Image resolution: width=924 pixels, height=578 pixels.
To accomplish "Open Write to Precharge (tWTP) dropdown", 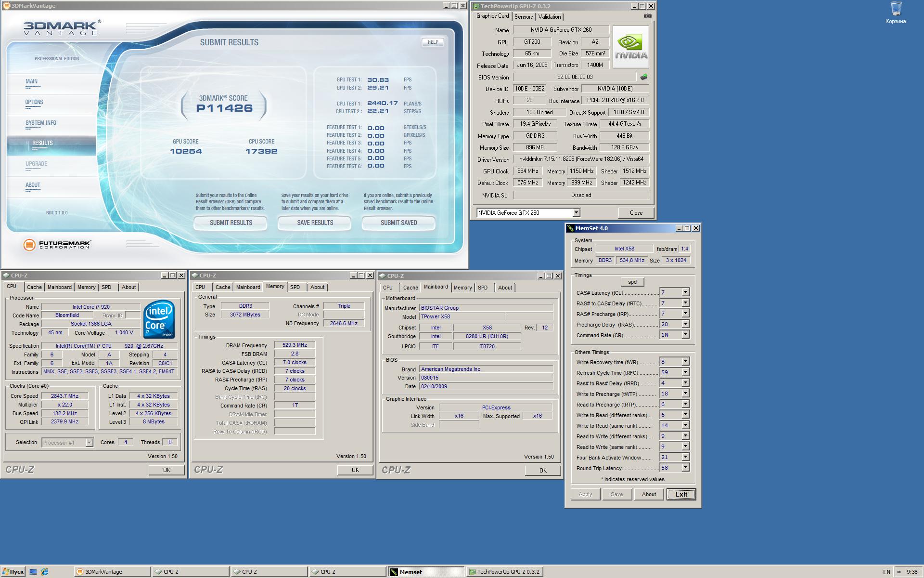I will [685, 394].
